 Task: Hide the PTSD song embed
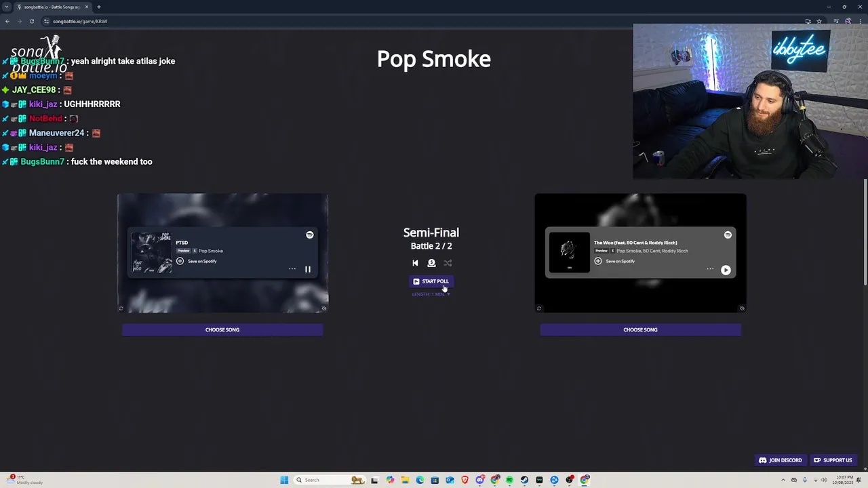pos(324,308)
